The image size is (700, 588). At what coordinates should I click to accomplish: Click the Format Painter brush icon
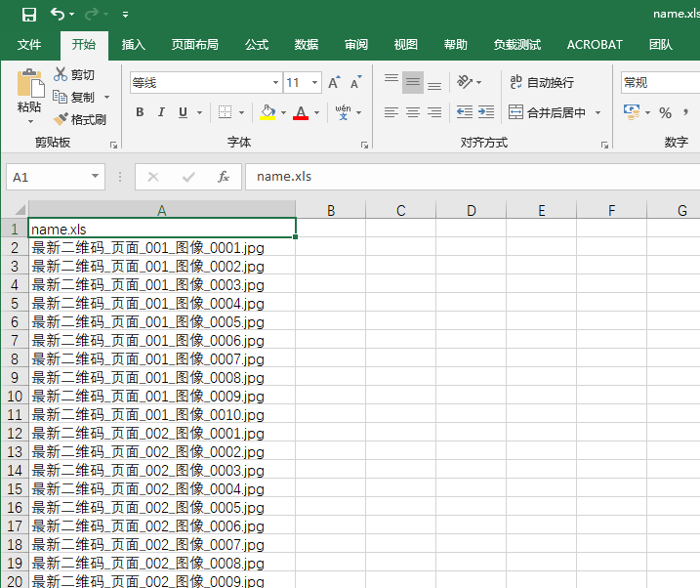61,119
